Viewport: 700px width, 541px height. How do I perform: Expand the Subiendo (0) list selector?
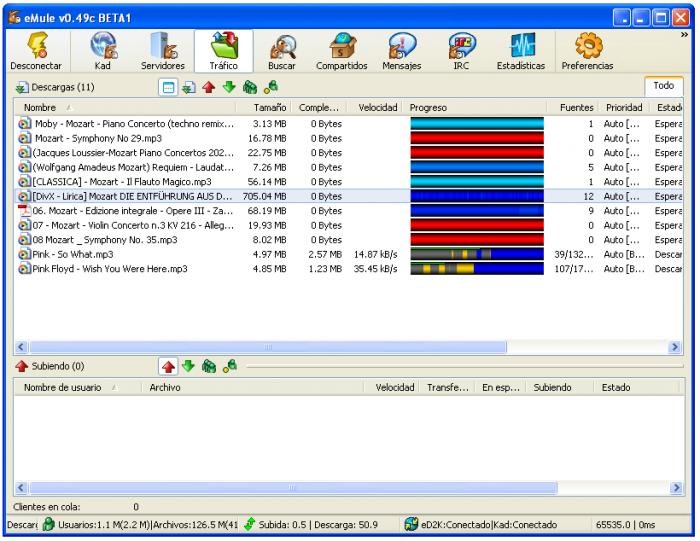[x=50, y=366]
